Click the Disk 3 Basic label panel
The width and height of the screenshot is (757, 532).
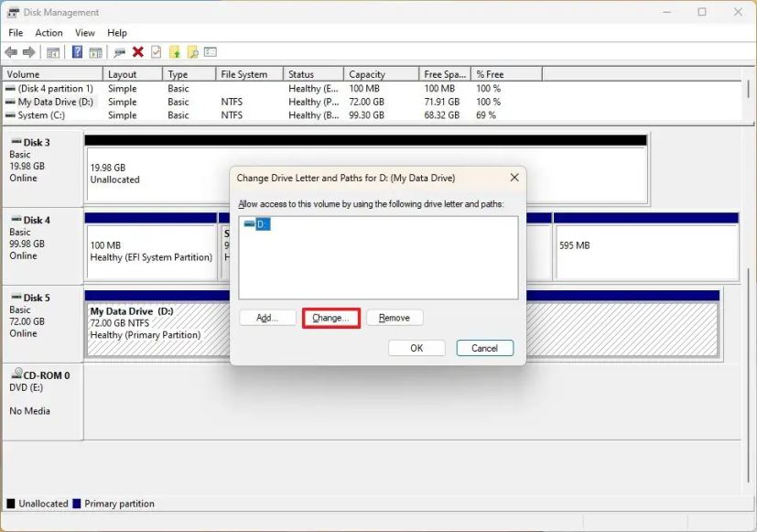click(x=42, y=168)
